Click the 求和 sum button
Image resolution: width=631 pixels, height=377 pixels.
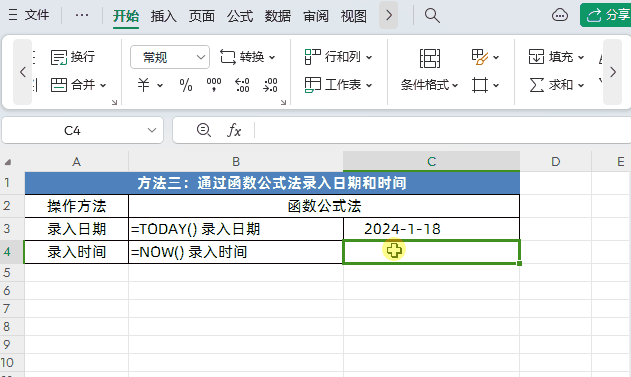pos(551,85)
